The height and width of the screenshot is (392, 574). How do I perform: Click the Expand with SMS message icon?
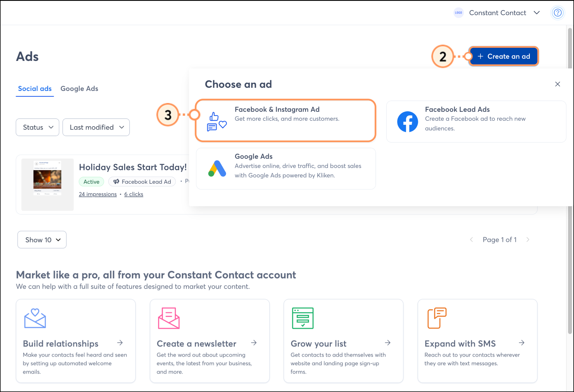pyautogui.click(x=437, y=318)
